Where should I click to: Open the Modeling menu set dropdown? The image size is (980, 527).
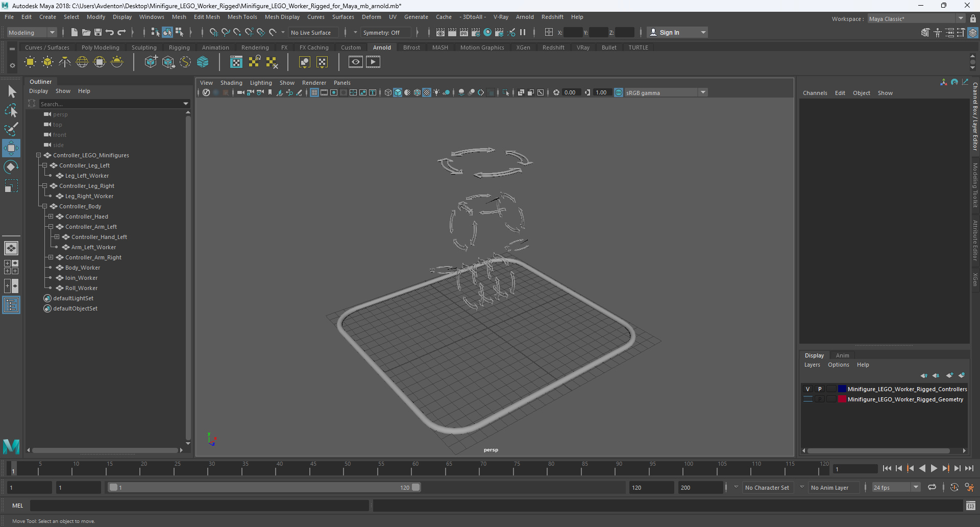32,32
